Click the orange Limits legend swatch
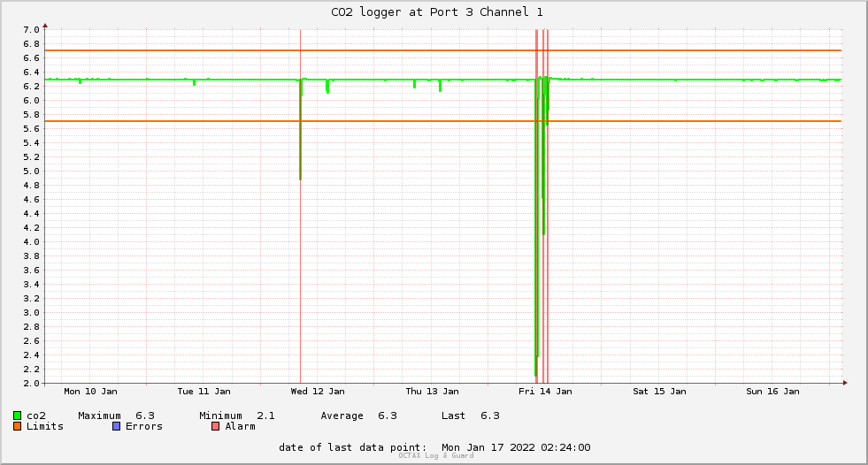Image resolution: width=868 pixels, height=465 pixels. (17, 426)
